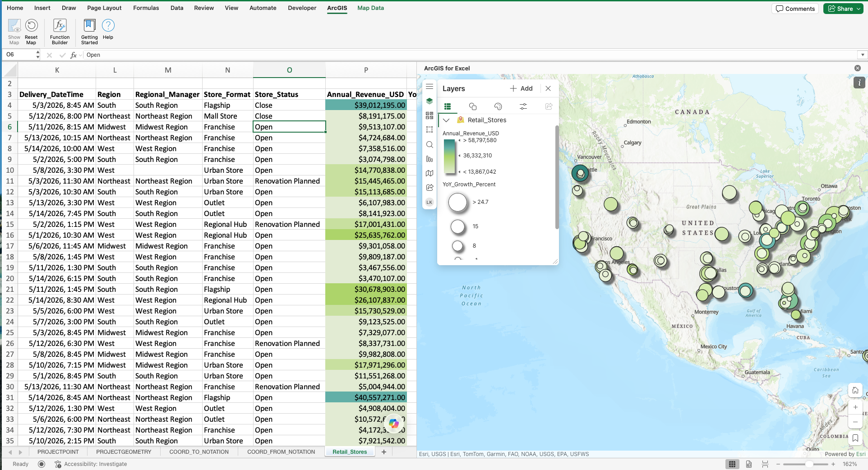
Task: Click the Select All corner triangle
Action: (x=10, y=70)
